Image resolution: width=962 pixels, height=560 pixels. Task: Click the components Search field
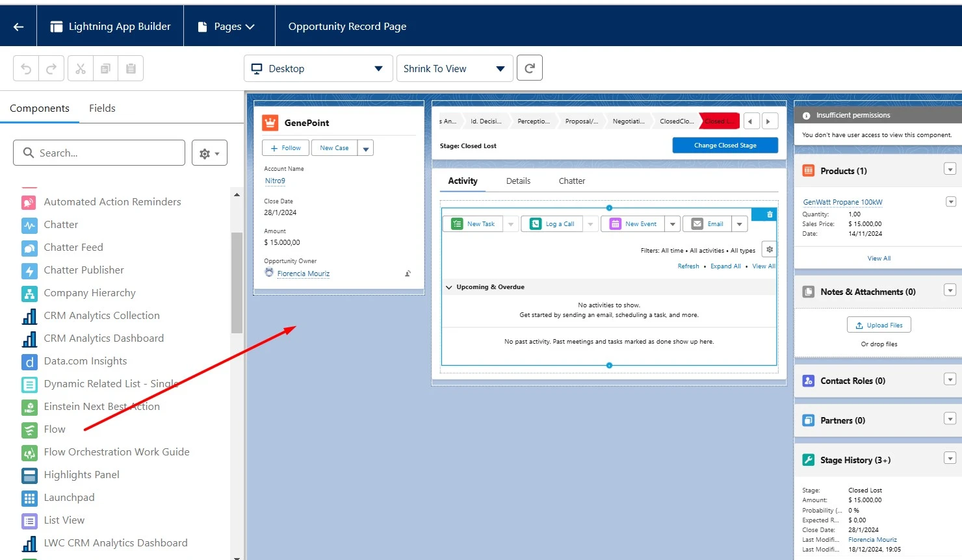99,153
